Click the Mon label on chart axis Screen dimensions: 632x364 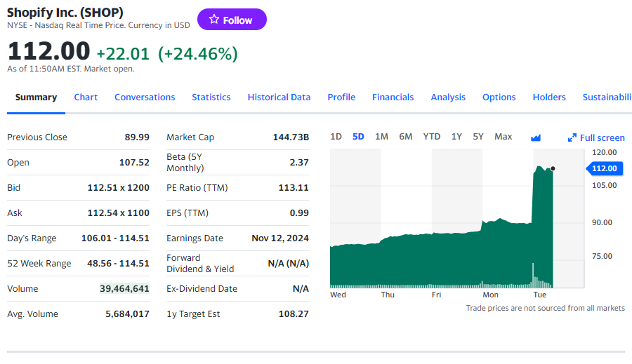click(491, 295)
